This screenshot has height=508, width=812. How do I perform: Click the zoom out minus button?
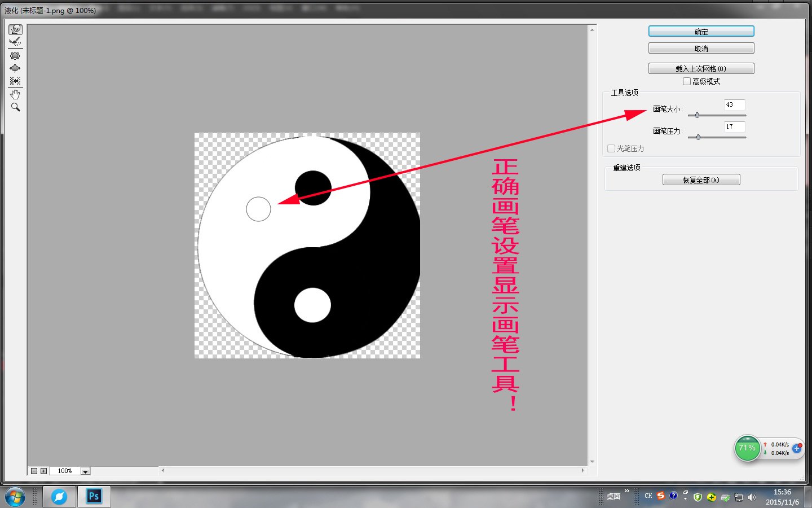[x=34, y=471]
